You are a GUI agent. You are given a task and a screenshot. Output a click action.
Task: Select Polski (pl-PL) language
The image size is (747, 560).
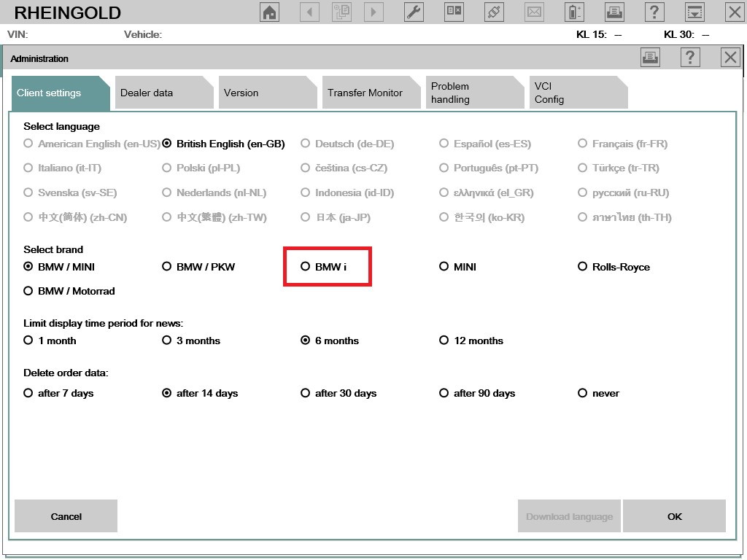pos(201,168)
